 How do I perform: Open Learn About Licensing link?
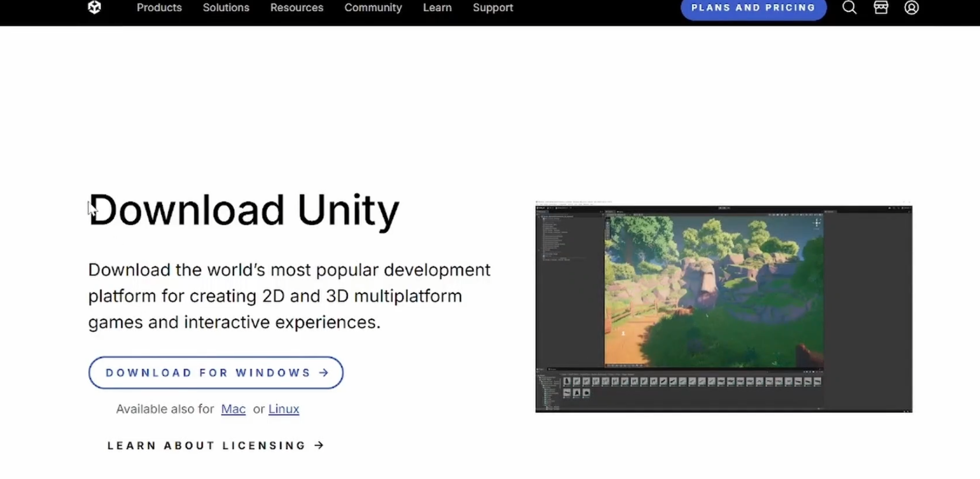(216, 445)
